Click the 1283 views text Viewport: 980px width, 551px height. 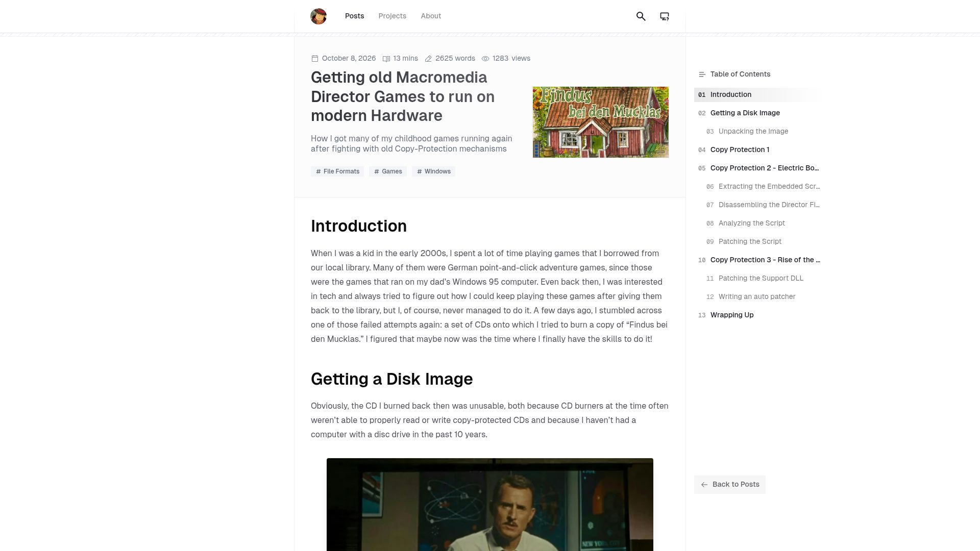pos(511,59)
